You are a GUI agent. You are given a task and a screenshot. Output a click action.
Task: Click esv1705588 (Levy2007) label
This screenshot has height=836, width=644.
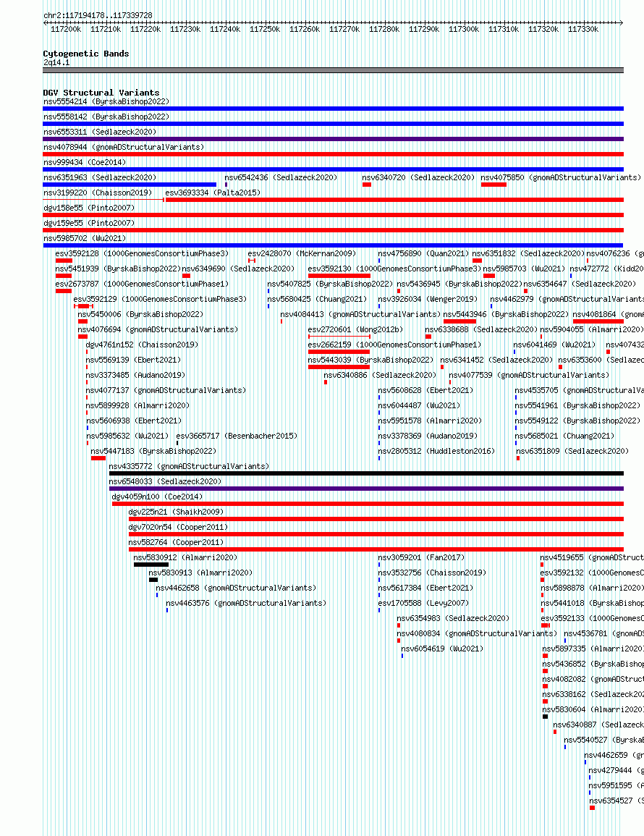[423, 603]
